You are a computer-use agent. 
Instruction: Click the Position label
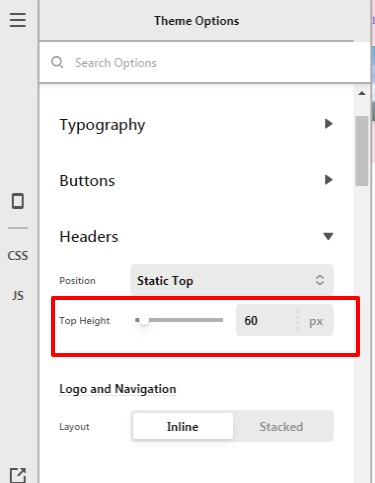[x=77, y=280]
